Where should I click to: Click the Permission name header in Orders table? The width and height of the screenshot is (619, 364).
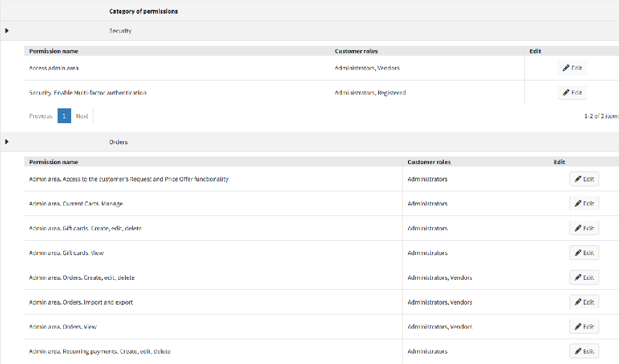tap(54, 162)
